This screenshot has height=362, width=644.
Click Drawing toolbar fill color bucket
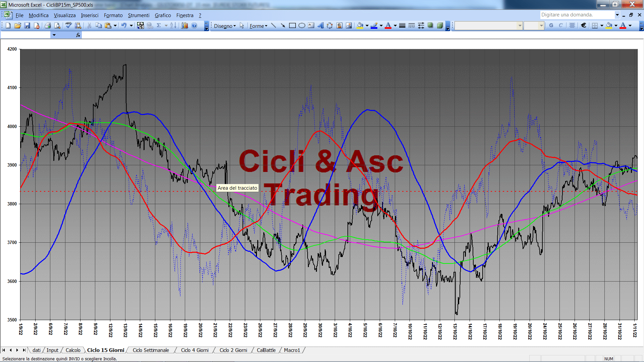pyautogui.click(x=360, y=26)
